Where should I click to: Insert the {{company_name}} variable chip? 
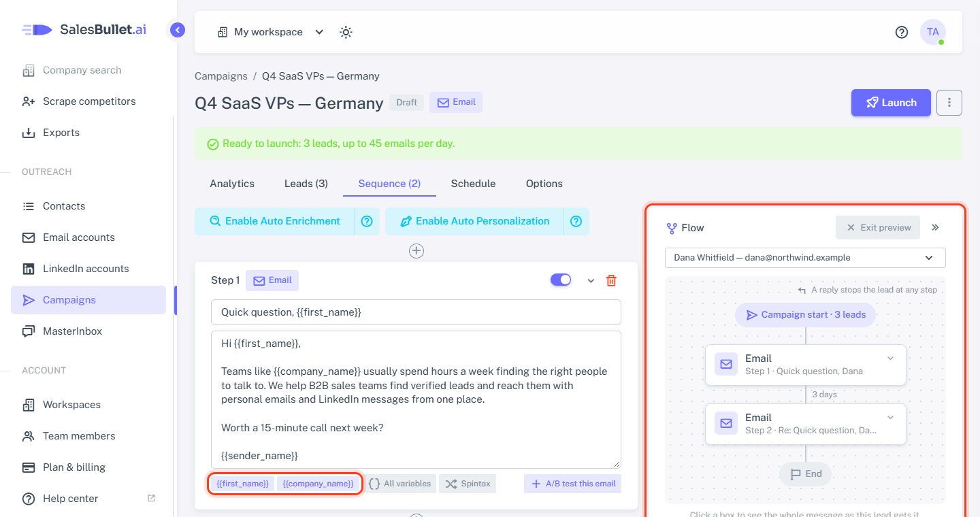[318, 484]
